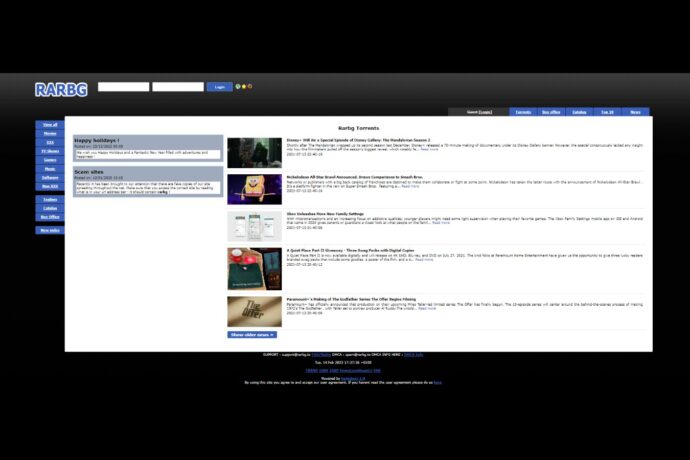
Task: Click the RARBG logo
Action: click(x=61, y=90)
